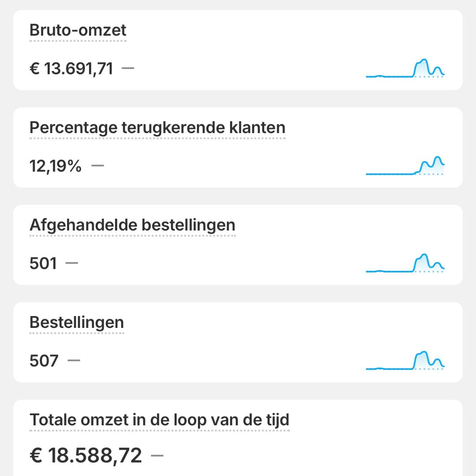This screenshot has width=476, height=476.
Task: Click the dash change indicator next to 507
Action: tap(74, 361)
